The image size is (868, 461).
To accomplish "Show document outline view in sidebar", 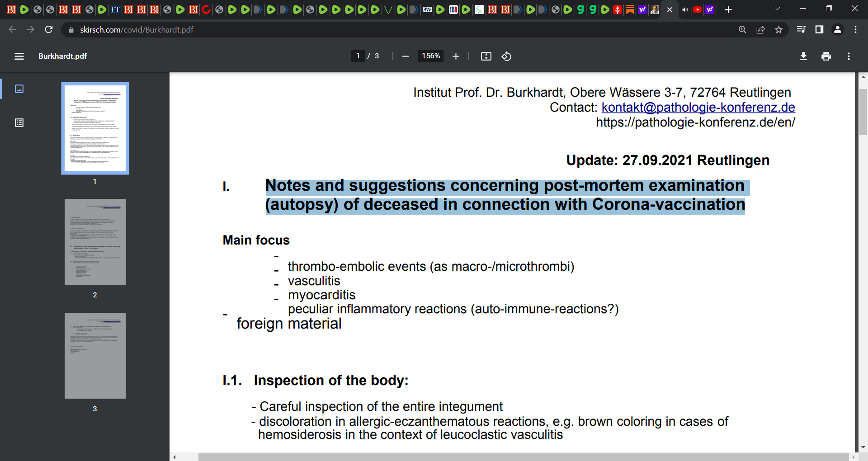I will pos(19,122).
